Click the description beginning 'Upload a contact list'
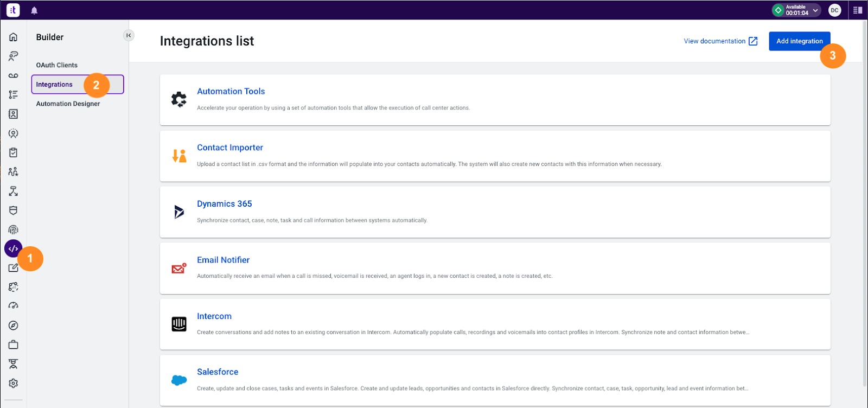Screen dimensions: 868x408 429,164
